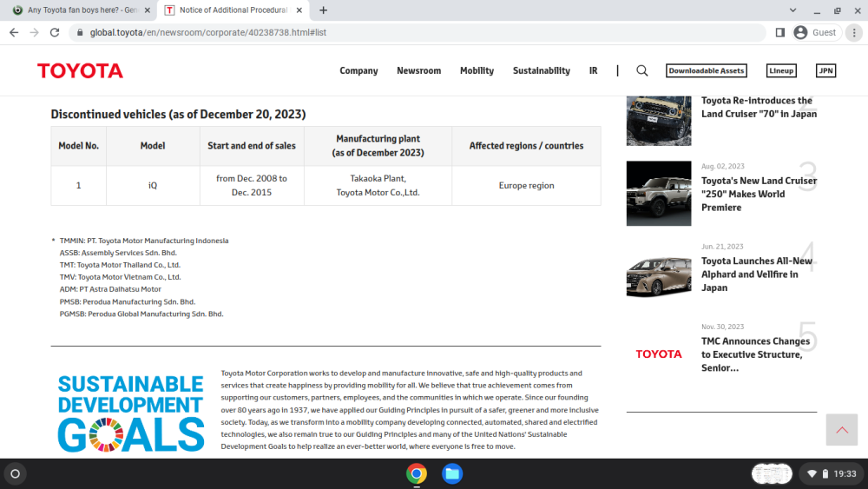Close the 'Any Toyota fan boys here?' tab
Viewport: 868px width, 489px height.
[x=148, y=10]
